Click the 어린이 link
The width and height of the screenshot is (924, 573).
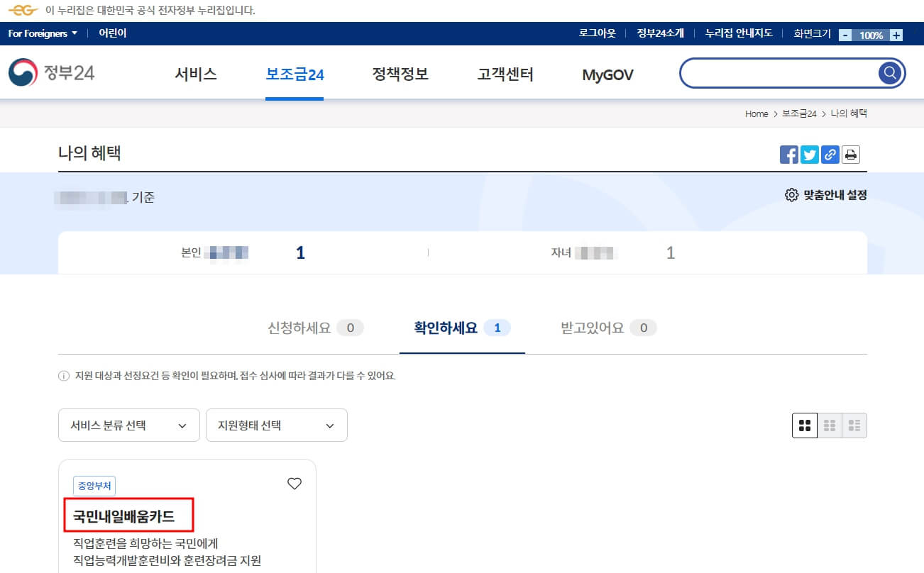pos(113,33)
